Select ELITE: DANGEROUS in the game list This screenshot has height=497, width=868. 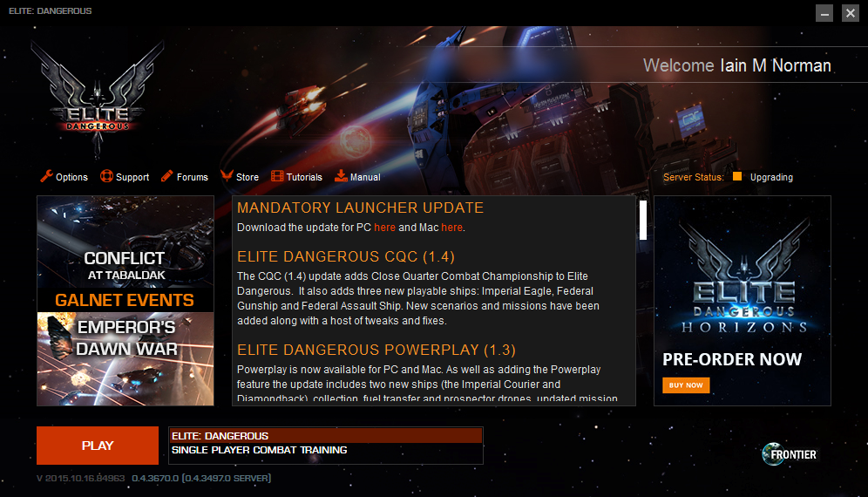pos(326,435)
